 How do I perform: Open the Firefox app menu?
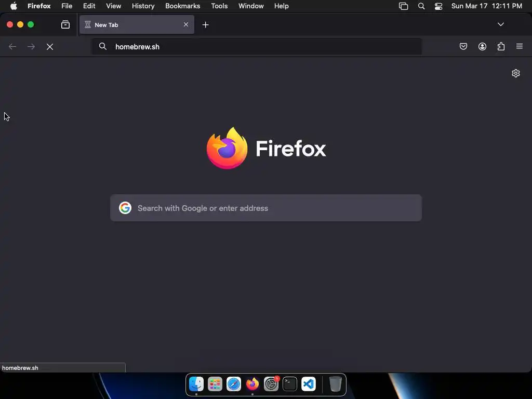[x=39, y=6]
